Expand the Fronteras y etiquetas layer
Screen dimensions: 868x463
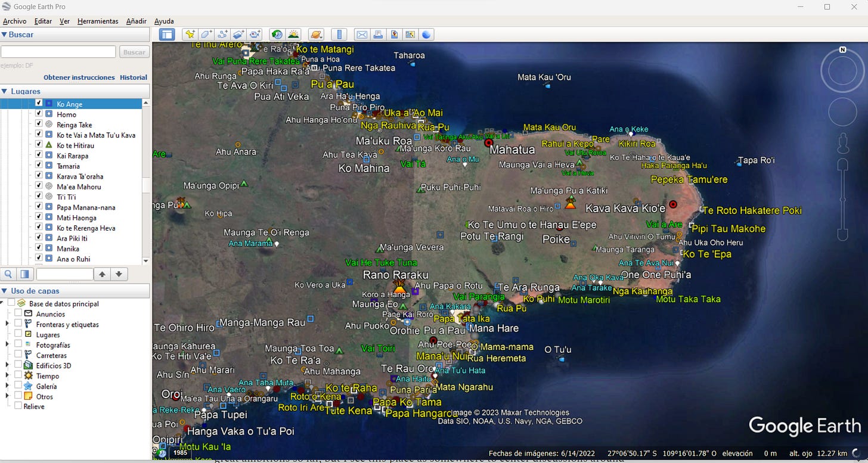[x=7, y=325]
